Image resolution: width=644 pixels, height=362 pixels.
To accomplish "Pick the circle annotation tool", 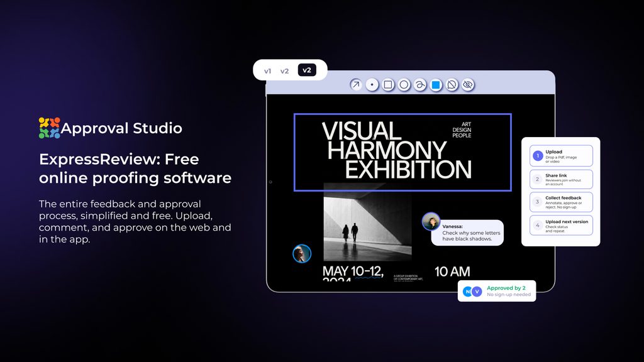I will click(x=404, y=85).
